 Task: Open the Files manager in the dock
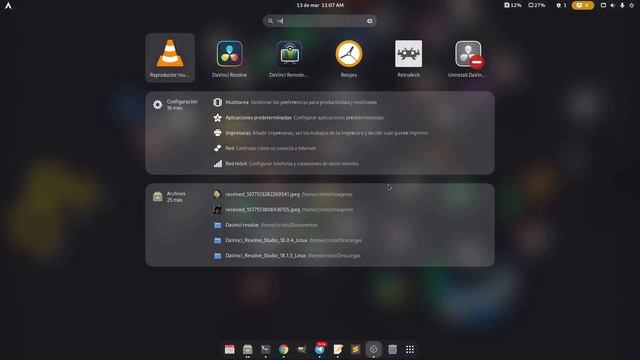[x=247, y=349]
